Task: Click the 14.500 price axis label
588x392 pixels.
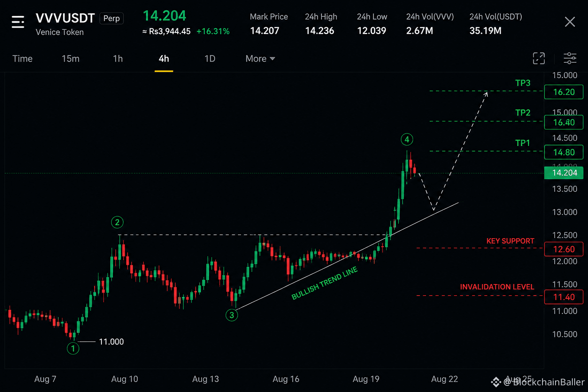Action: pos(565,138)
